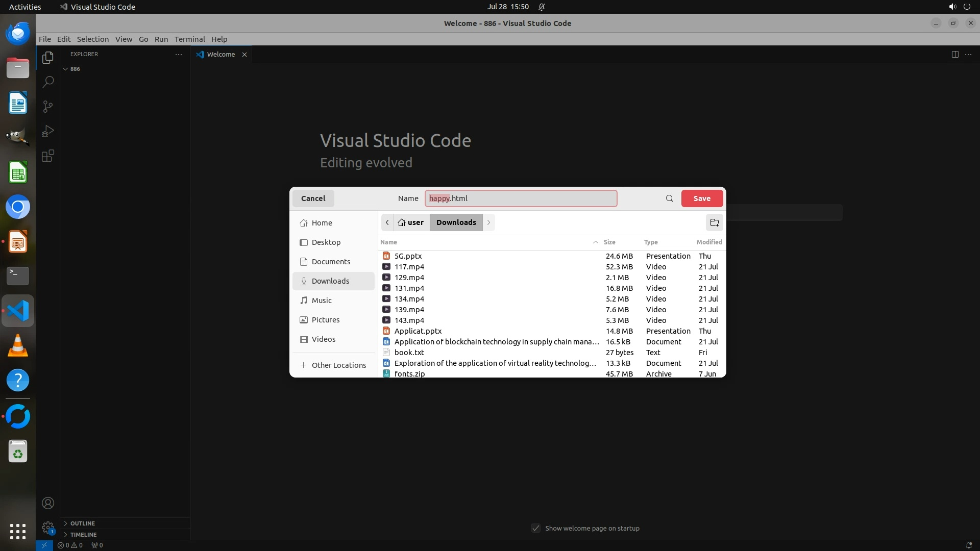This screenshot has width=980, height=551.
Task: Split the editor right icon
Action: (954, 54)
